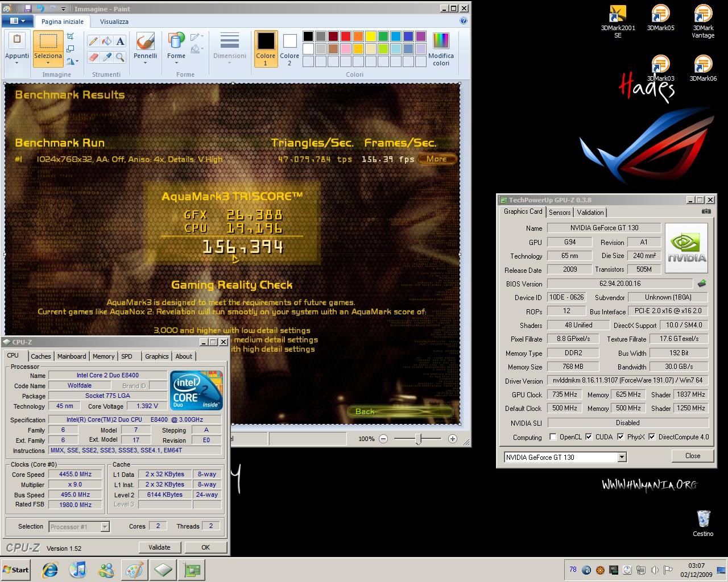Open the GPU selector dropdown NVIDIA GeForce GT 130
Viewport: 728px width, 582px height.
point(622,457)
